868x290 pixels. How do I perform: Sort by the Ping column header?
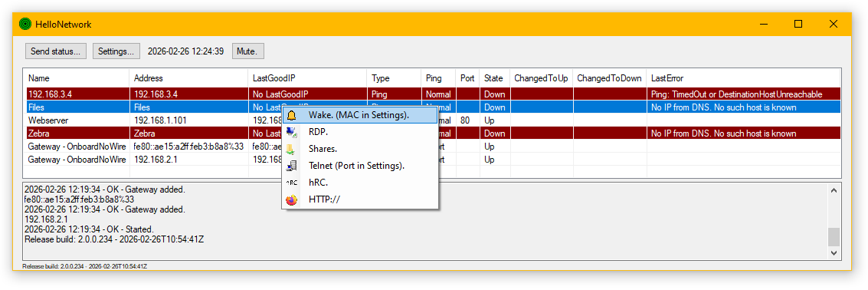[438, 78]
